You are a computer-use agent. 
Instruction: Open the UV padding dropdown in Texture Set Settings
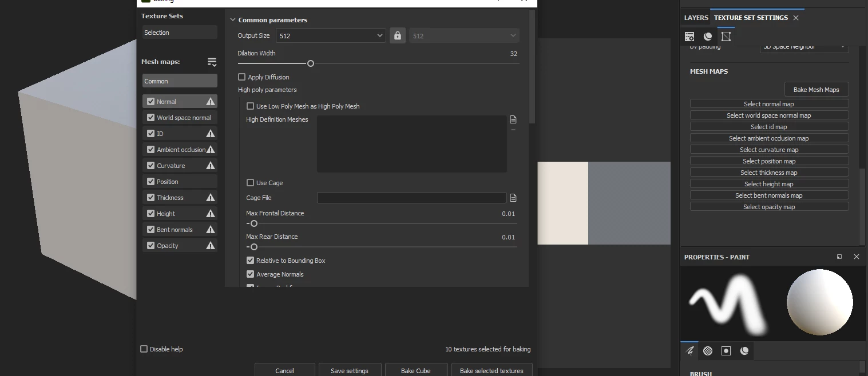tap(804, 47)
